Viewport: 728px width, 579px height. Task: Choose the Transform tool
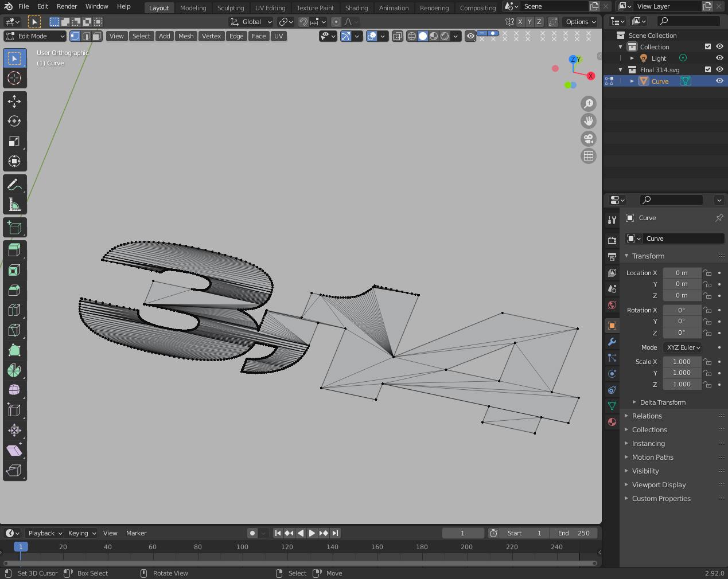(x=14, y=161)
